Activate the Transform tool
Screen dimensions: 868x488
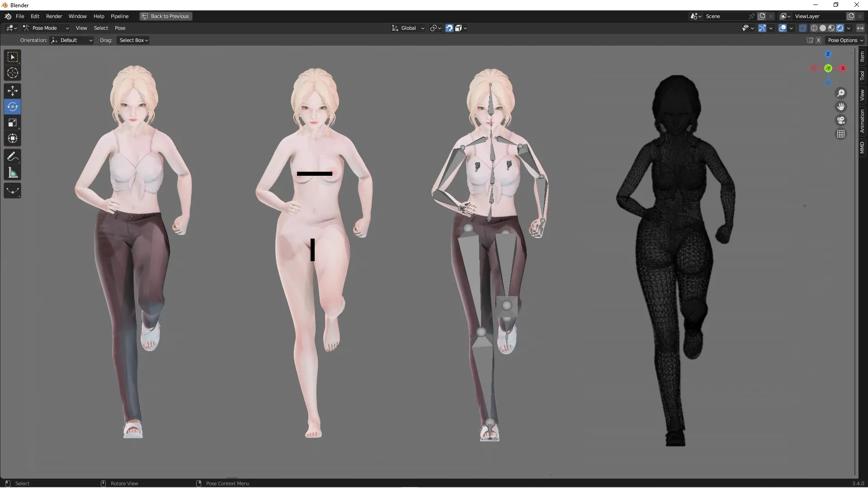pos(12,139)
